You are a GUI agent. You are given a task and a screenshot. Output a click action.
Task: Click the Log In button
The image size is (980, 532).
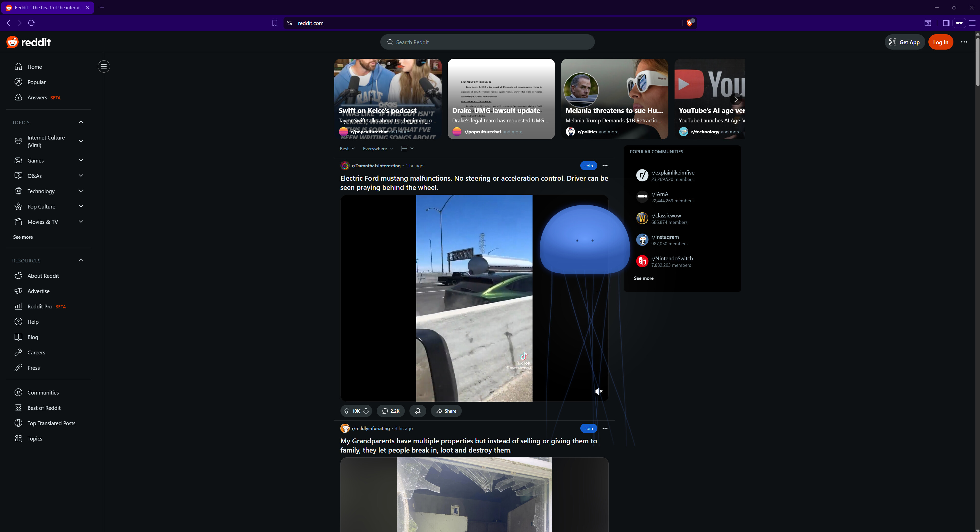pos(941,42)
